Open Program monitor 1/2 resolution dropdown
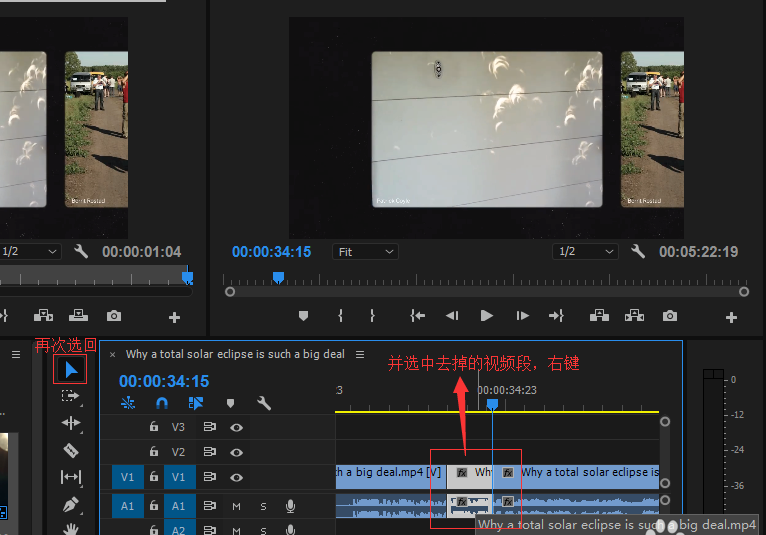The width and height of the screenshot is (766, 535). (586, 252)
